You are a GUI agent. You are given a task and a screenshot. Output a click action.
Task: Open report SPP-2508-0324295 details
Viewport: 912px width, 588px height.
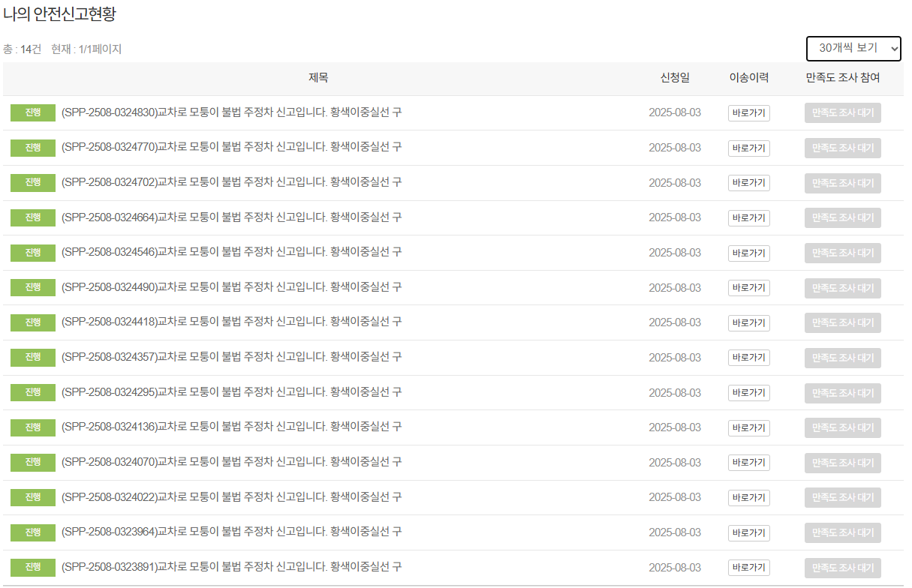pos(230,392)
